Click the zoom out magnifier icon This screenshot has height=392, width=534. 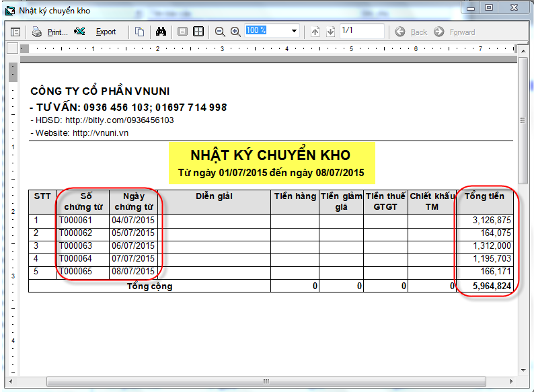(220, 32)
